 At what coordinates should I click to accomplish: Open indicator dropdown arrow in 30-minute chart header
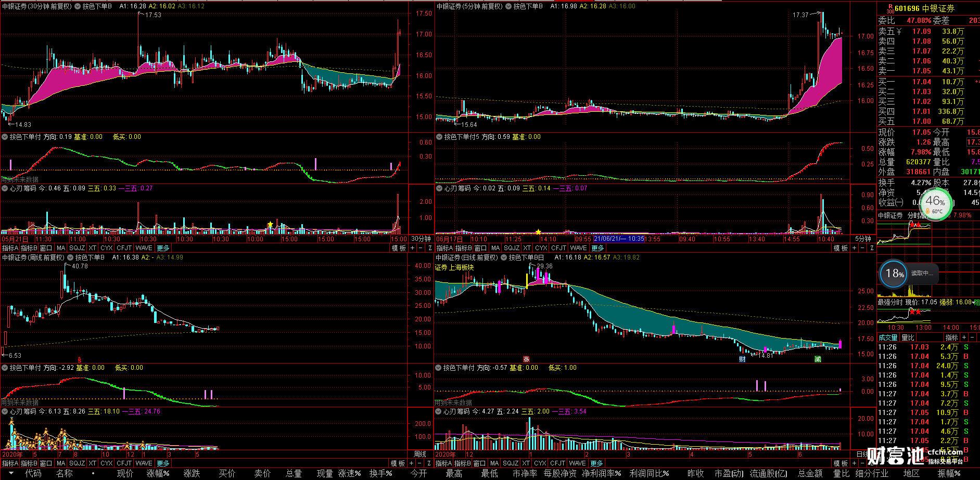coord(78,6)
